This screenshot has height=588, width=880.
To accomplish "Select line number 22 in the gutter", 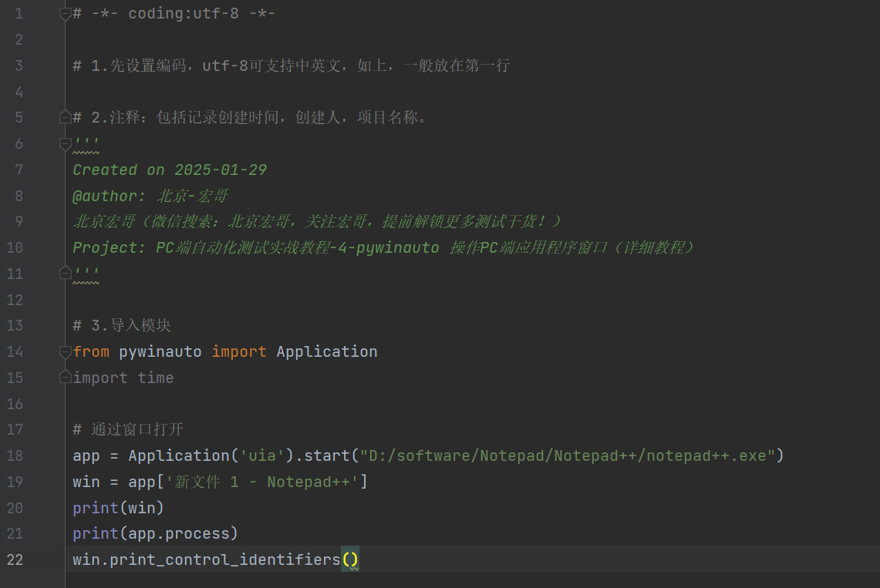I will coord(15,559).
